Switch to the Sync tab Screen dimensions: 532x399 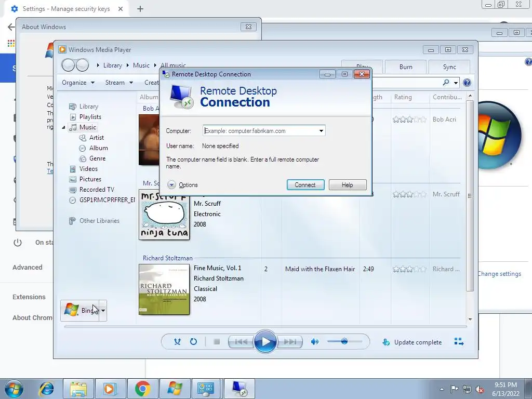449,67
